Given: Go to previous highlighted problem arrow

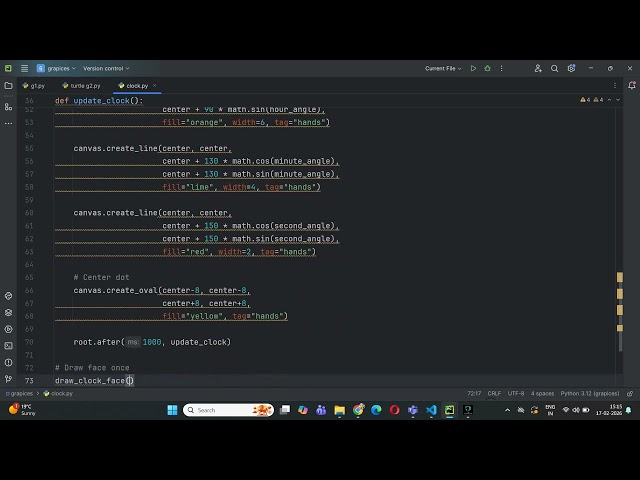Looking at the screenshot, I should (609, 100).
